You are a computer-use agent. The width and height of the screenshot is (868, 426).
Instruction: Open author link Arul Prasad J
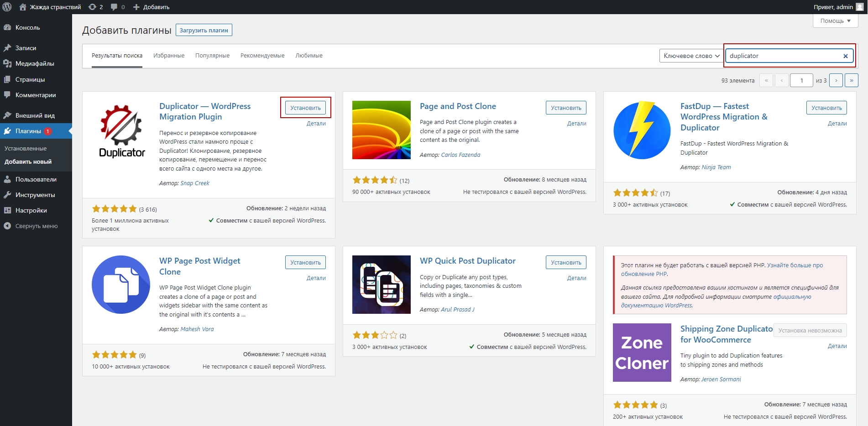[x=458, y=309]
